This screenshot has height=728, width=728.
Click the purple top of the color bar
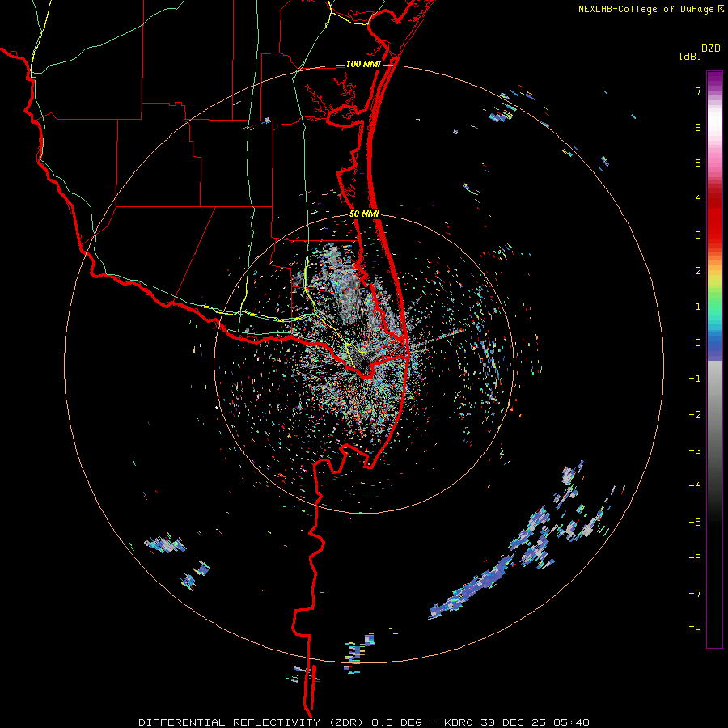(x=714, y=80)
